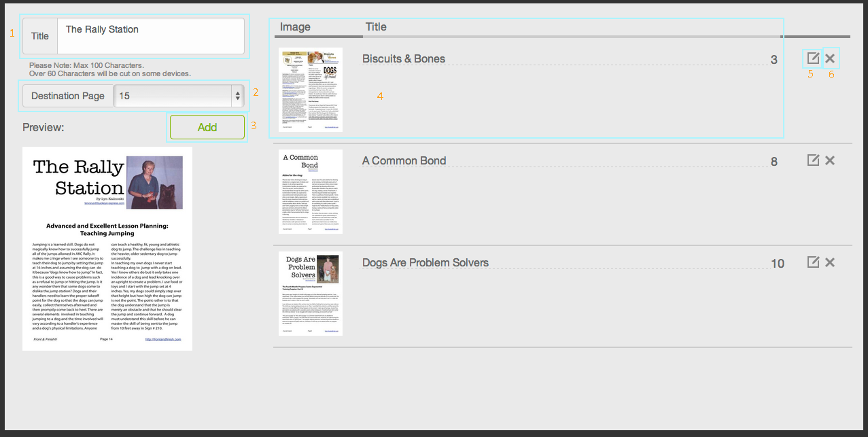
Task: Click the Rally Station preview image
Action: click(x=107, y=249)
